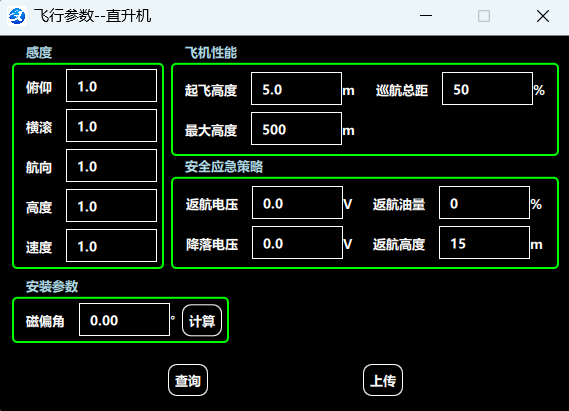Select the 横滚 sensitivity input field

tap(111, 126)
